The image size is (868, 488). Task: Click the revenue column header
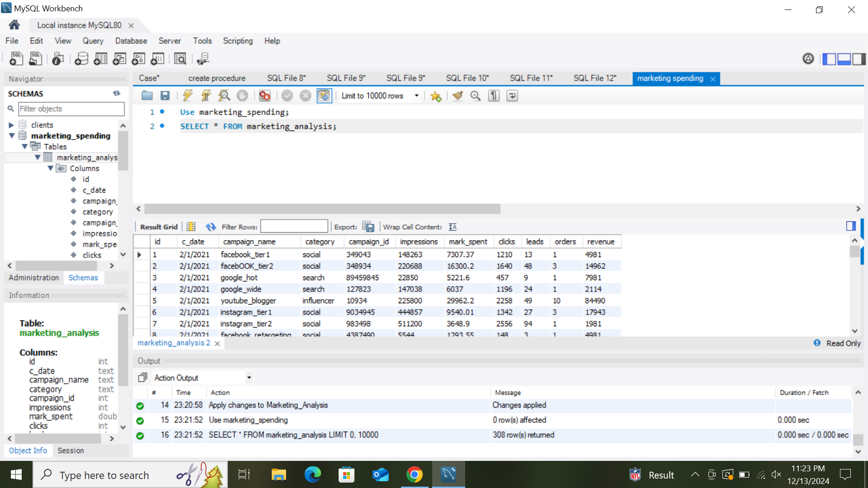[x=601, y=242]
